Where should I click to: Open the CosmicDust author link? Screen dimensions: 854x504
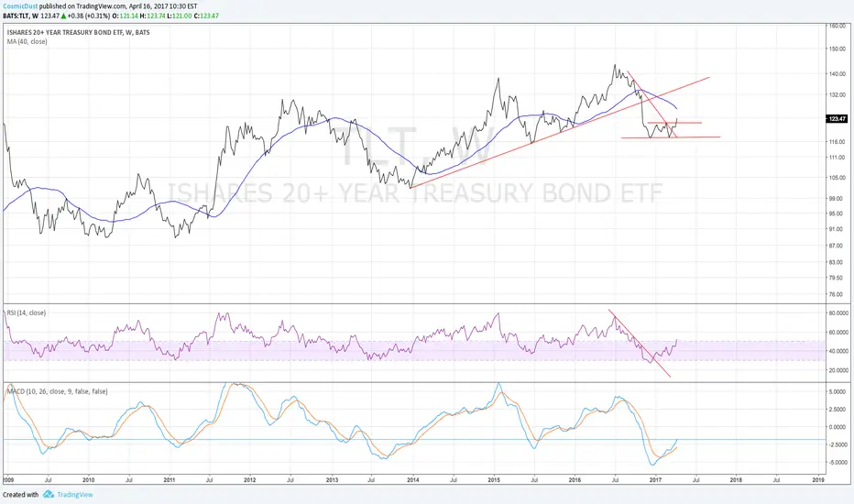coord(20,6)
